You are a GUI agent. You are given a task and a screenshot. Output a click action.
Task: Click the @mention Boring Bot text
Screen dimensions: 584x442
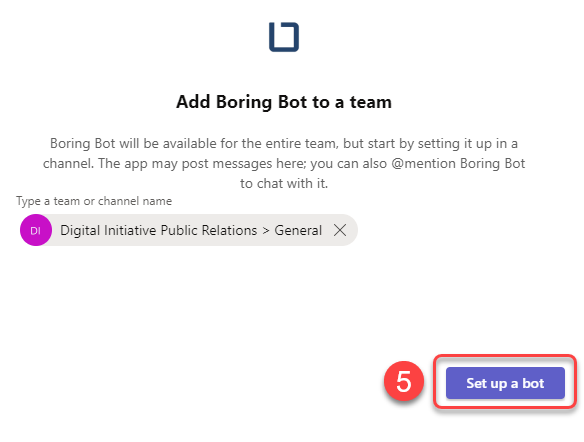click(x=458, y=163)
